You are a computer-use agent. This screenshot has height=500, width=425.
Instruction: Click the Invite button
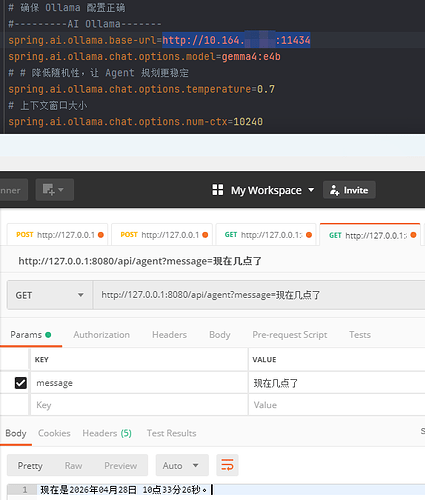point(349,190)
